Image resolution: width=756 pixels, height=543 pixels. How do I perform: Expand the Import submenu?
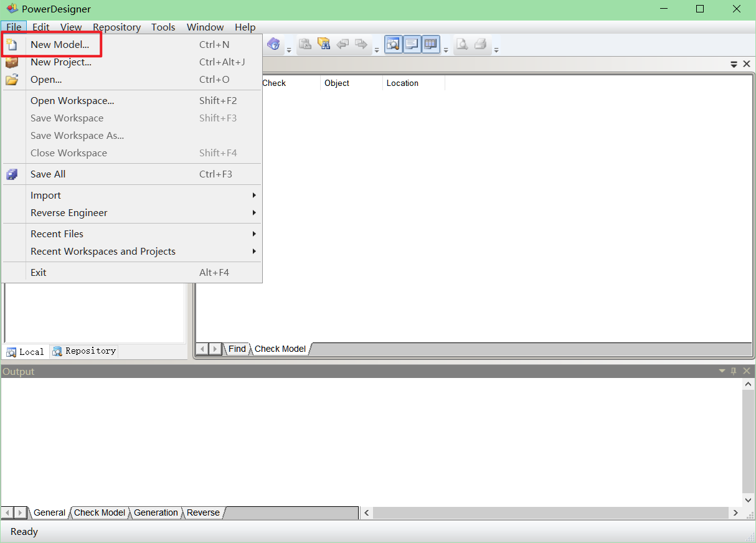click(132, 196)
